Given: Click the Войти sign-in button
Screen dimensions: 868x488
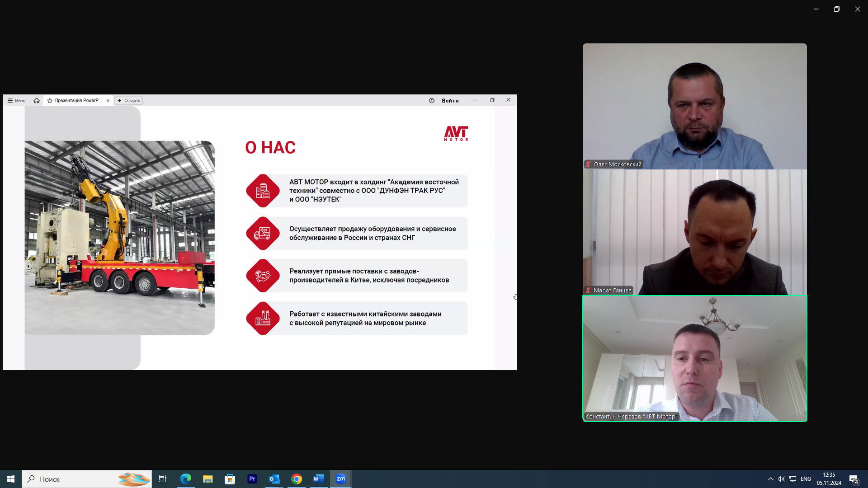Looking at the screenshot, I should [x=450, y=100].
